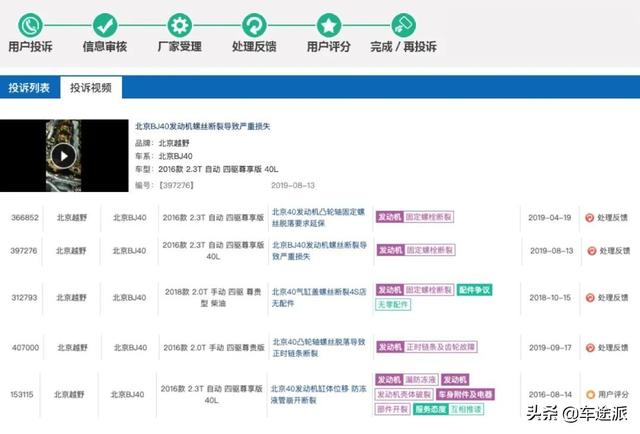This screenshot has width=640, height=434.
Task: Select complaint number 312793
Action: [x=24, y=298]
